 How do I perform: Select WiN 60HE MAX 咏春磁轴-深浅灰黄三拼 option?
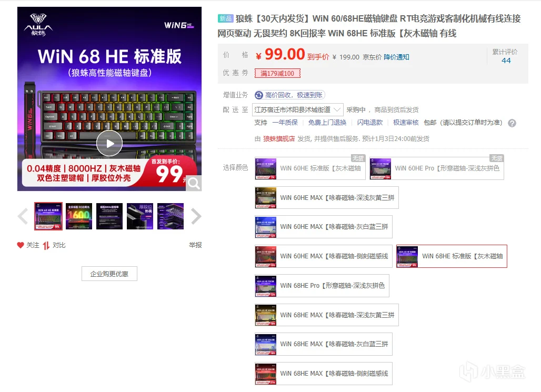pos(326,197)
